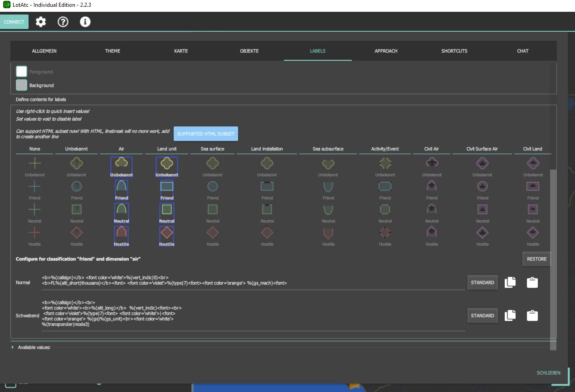Viewport: 575px width, 392px height.
Task: Click the help question mark icon
Action: pos(63,22)
